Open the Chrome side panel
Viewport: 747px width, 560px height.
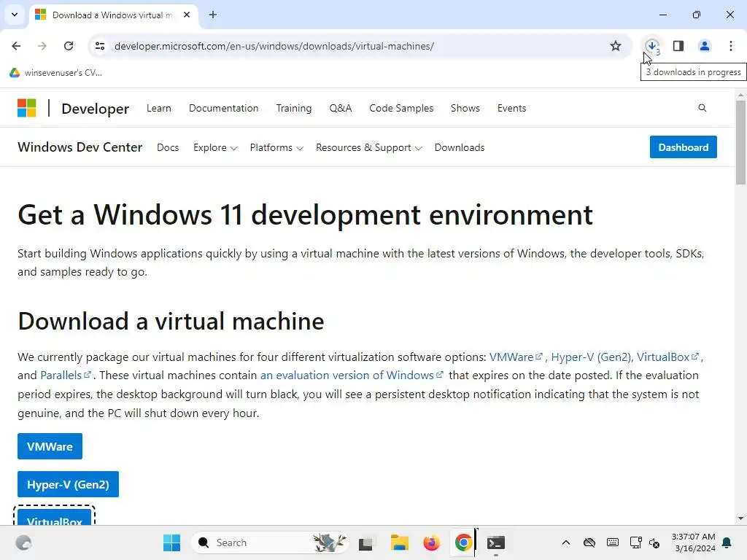click(x=678, y=46)
